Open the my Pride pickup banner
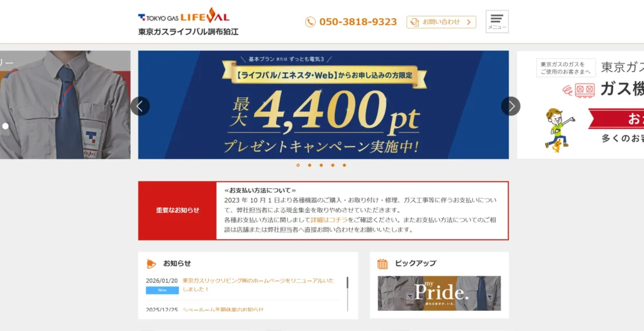644x331 pixels. (439, 293)
